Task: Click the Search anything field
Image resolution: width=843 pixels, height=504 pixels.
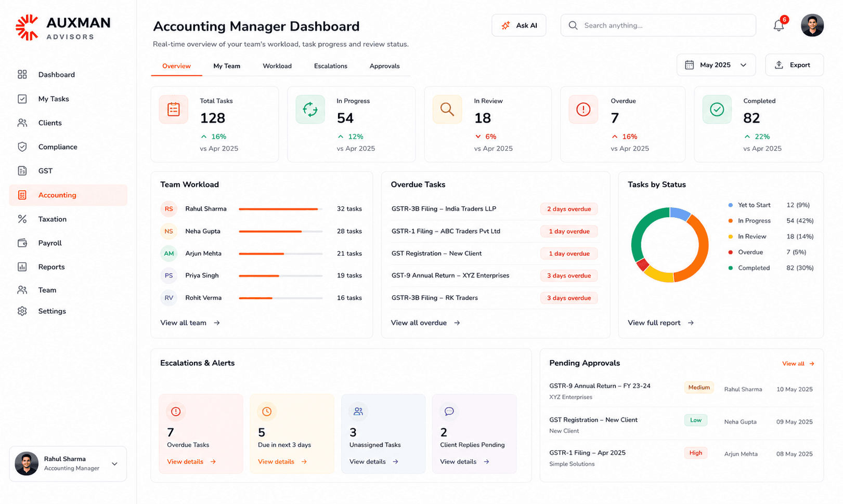Action: coord(658,25)
